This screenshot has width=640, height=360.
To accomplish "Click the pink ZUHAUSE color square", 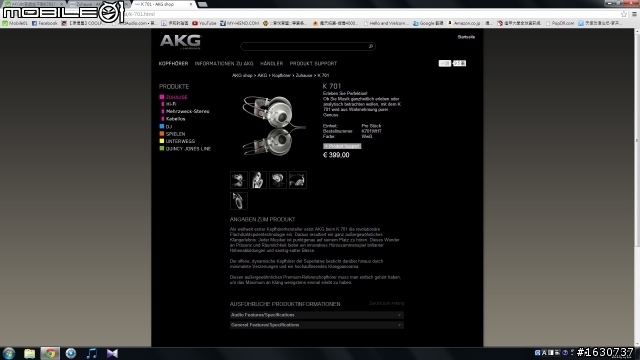I will click(162, 97).
